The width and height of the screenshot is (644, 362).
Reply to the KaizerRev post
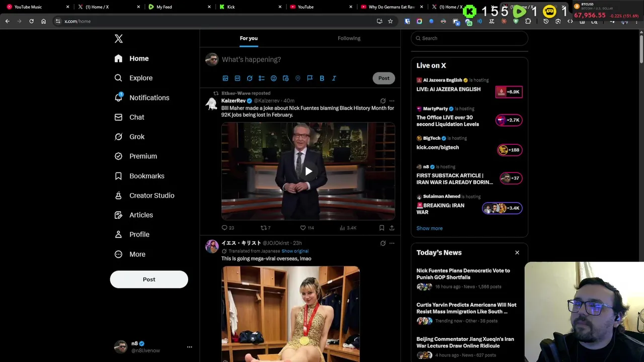pyautogui.click(x=228, y=228)
